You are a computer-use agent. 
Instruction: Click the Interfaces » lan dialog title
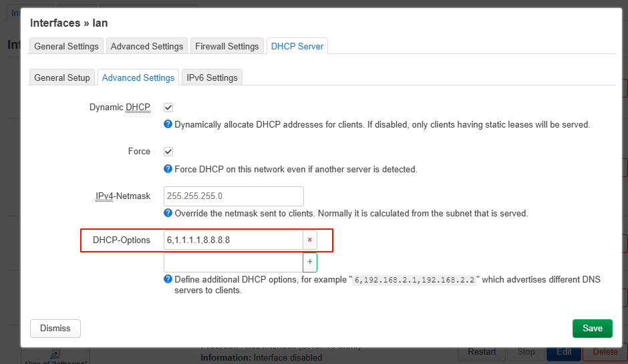pos(69,23)
